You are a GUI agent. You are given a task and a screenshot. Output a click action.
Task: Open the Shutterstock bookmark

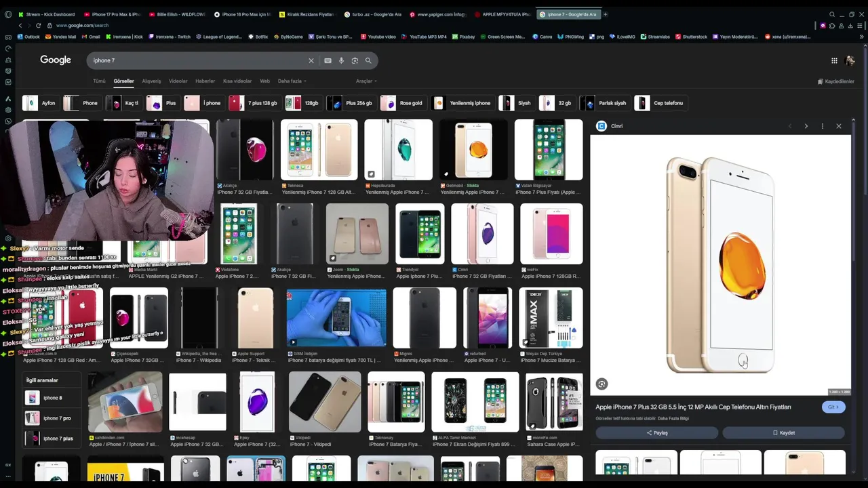(x=691, y=37)
